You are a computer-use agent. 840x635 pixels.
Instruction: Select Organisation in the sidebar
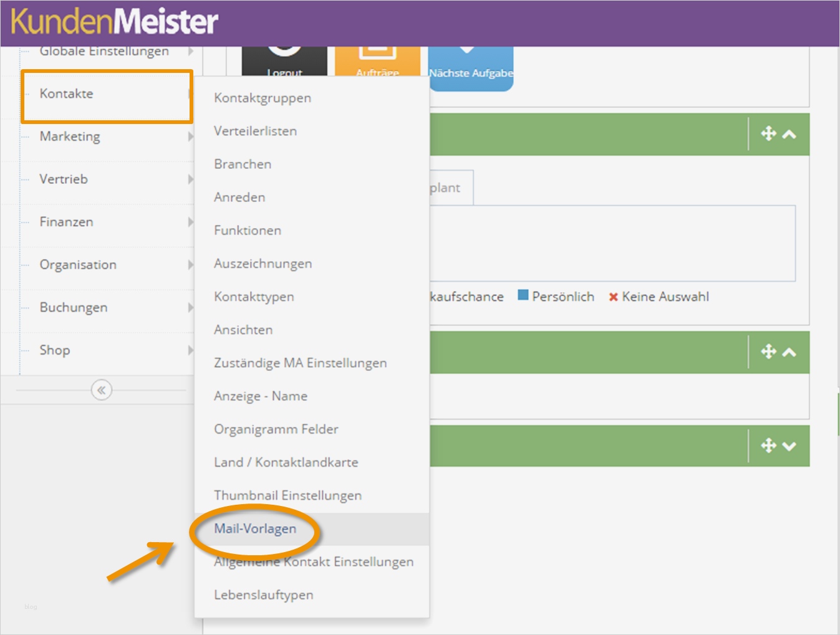click(x=78, y=265)
